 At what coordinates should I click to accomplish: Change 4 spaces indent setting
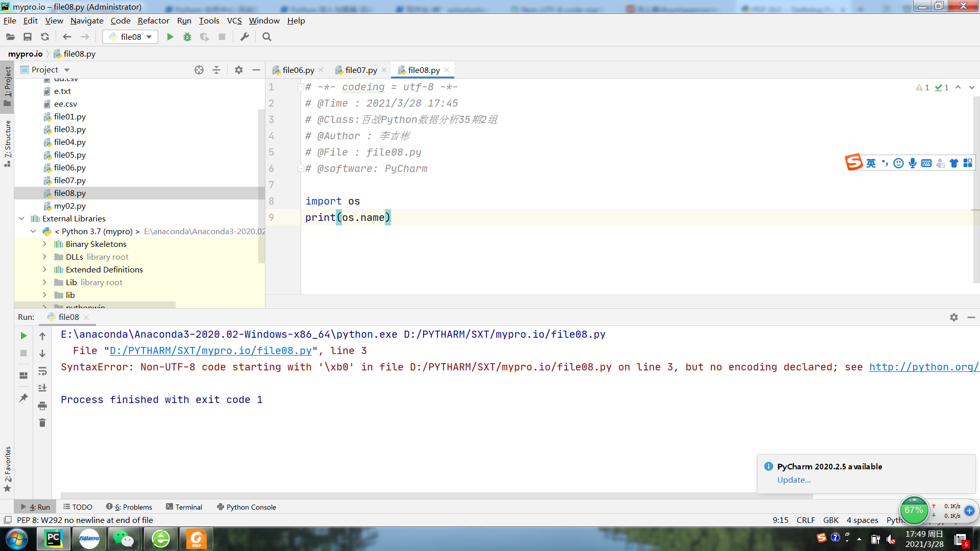(862, 520)
